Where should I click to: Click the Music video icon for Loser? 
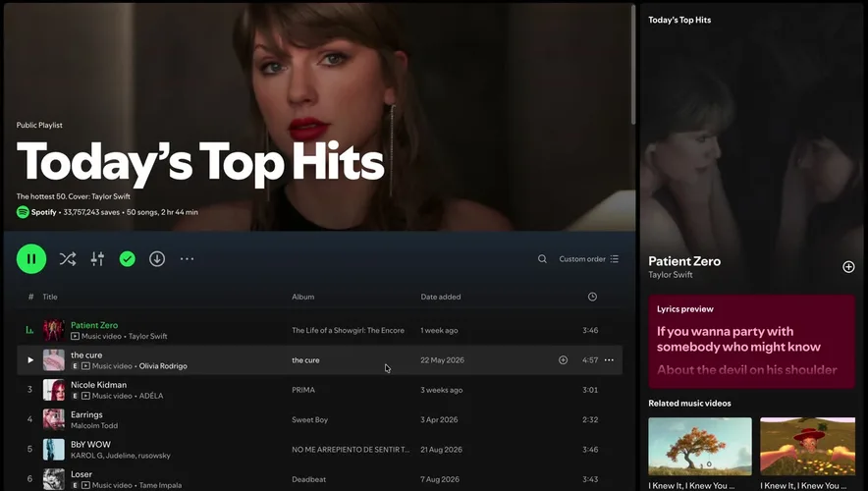point(85,485)
